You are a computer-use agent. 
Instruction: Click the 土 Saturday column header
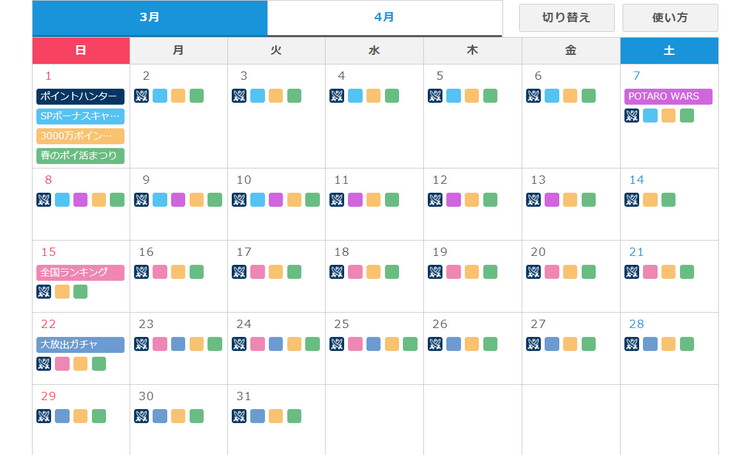pos(669,51)
